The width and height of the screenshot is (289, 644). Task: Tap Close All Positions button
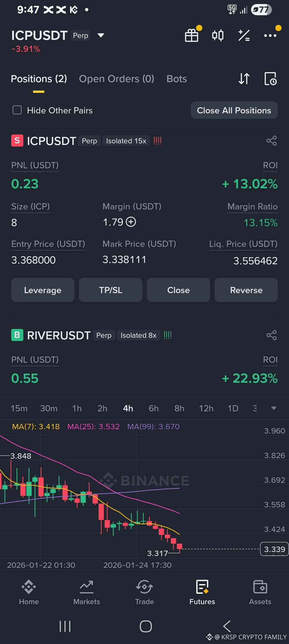point(234,110)
